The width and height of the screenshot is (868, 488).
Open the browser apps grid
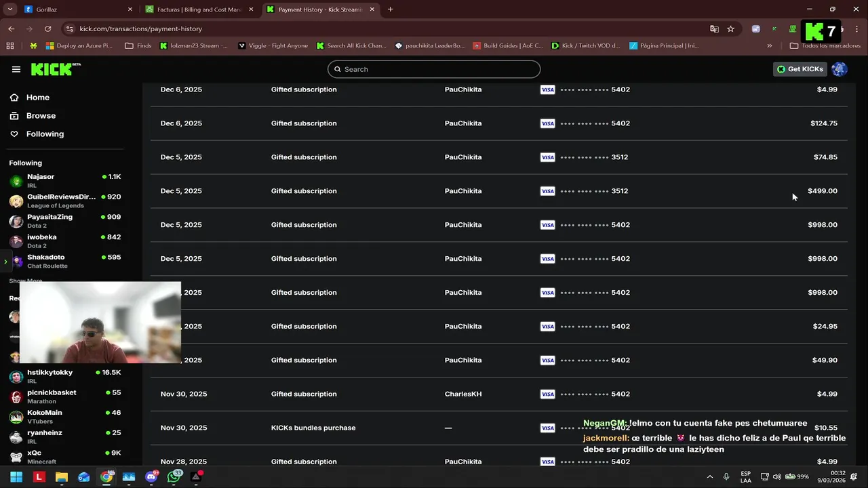[x=9, y=45]
